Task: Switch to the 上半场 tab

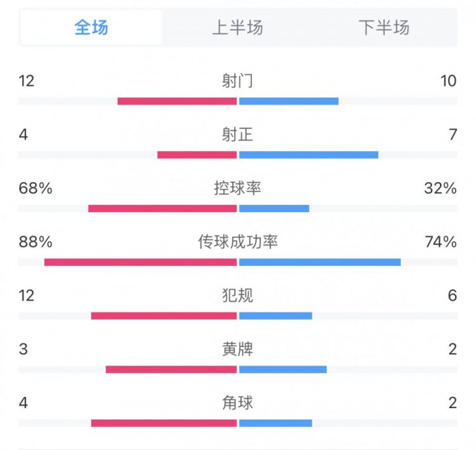Action: coord(237,27)
